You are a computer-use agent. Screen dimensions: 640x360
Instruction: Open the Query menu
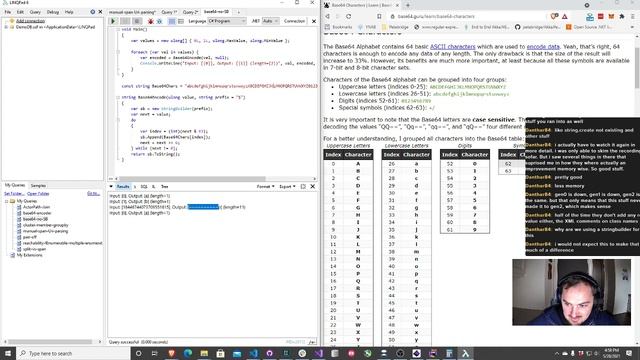click(35, 12)
